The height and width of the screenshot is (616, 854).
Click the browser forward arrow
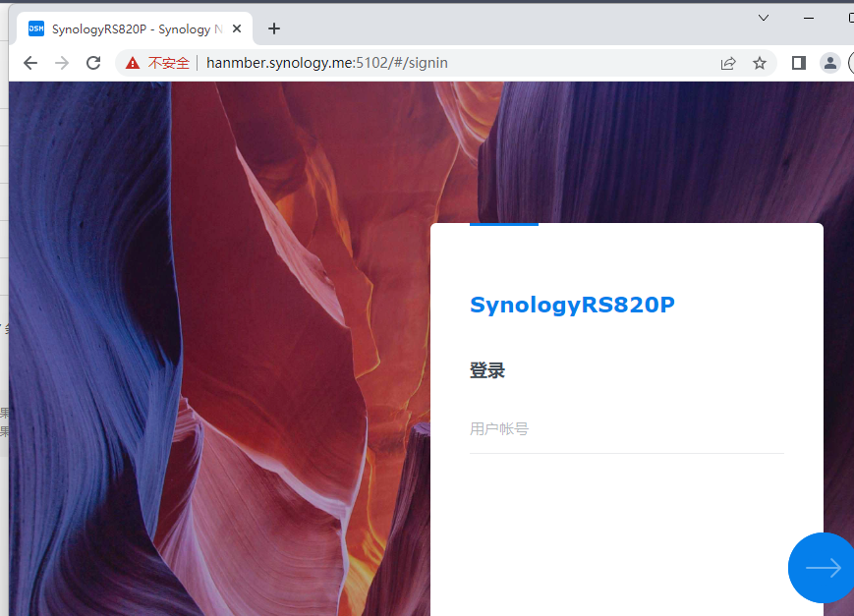point(62,63)
